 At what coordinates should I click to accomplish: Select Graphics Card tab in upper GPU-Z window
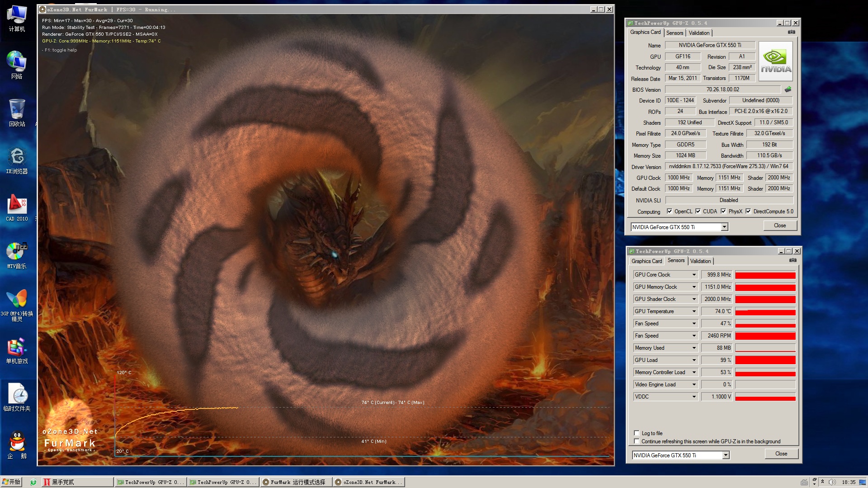(x=645, y=33)
